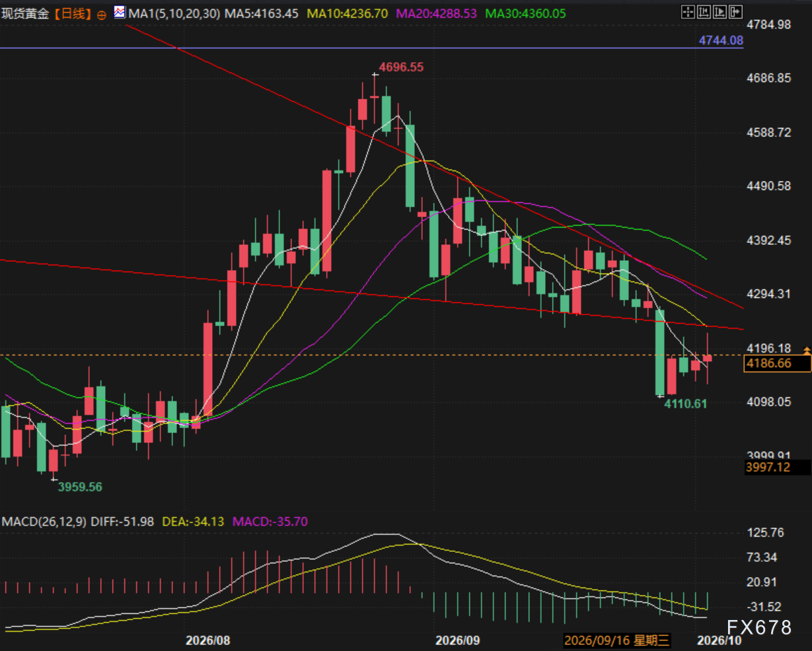Screen dimensions: 812x651
Task: Click the 20.91 MACD axis label
Action: (762, 582)
